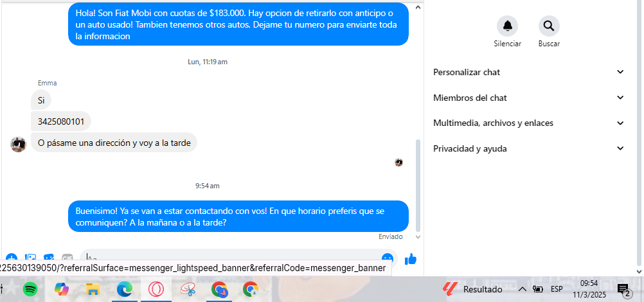Send a thumbs-up like reaction

pos(410,258)
